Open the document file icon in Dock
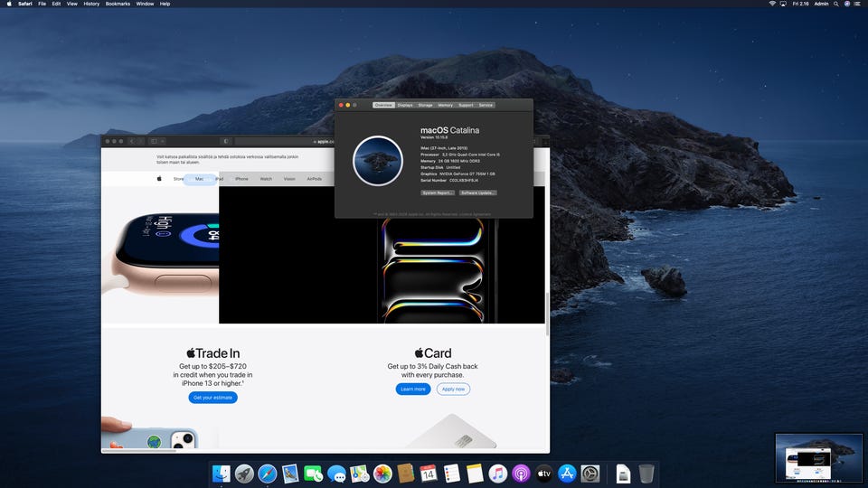 pos(623,474)
